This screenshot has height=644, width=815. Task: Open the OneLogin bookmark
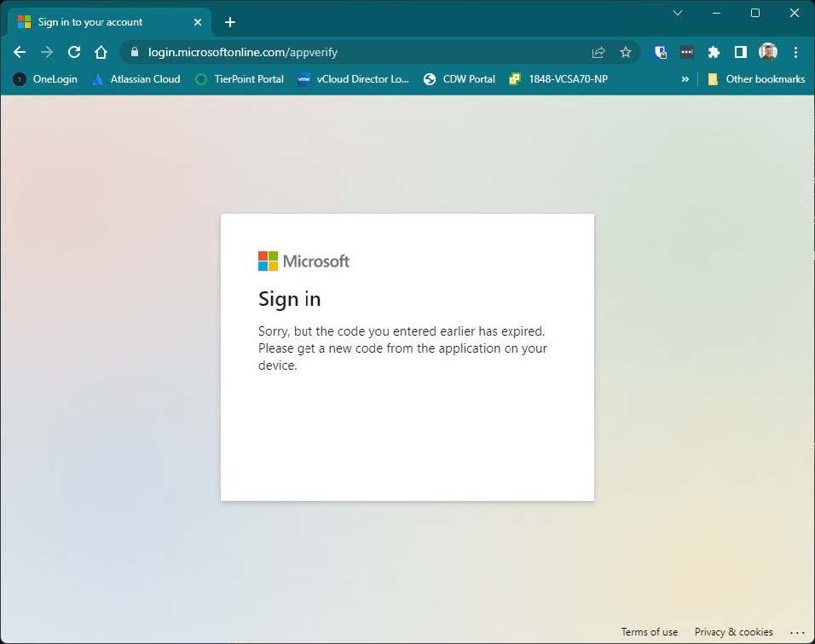click(x=45, y=79)
